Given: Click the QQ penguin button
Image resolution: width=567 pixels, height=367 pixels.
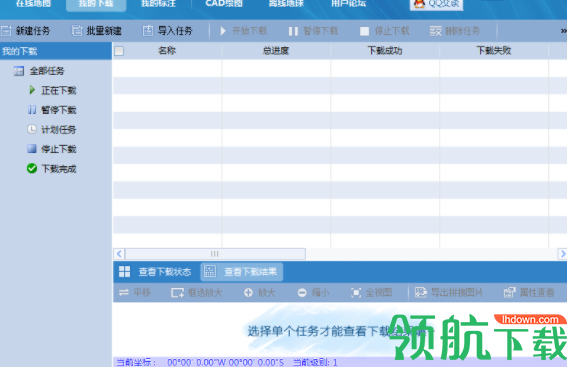Looking at the screenshot, I should (436, 5).
